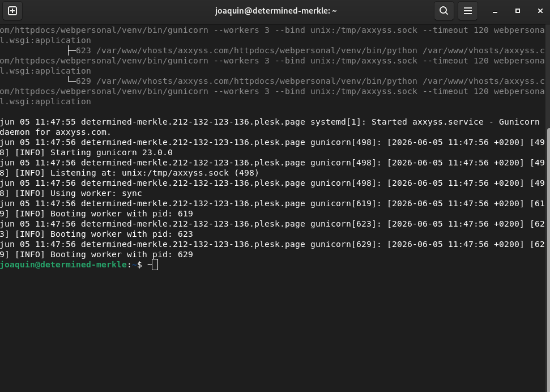The height and width of the screenshot is (392, 550).
Task: Open the terminal search tool
Action: [444, 11]
